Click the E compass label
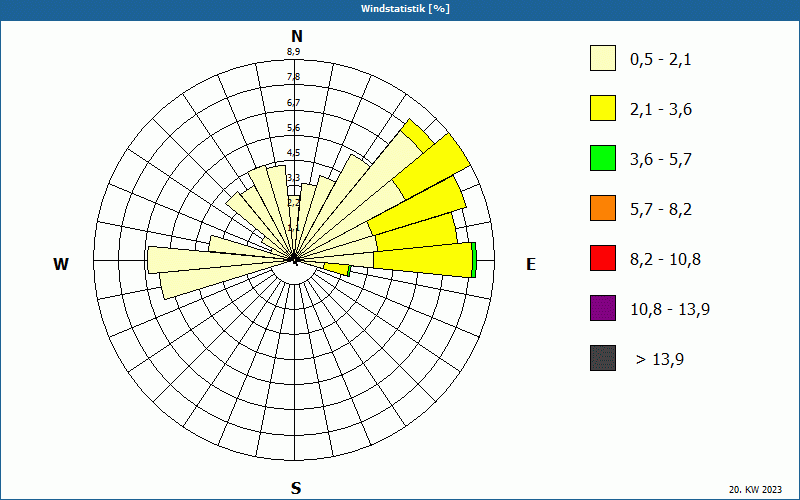Viewport: 800px width, 500px height. (531, 264)
